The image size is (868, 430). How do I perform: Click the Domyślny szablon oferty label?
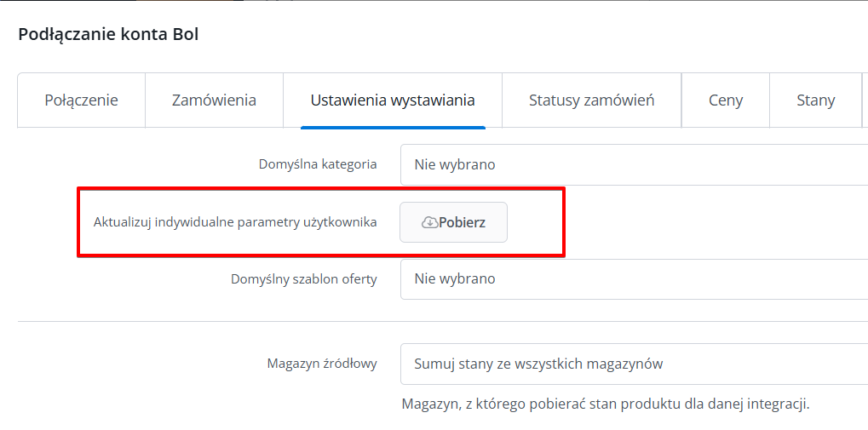[304, 279]
